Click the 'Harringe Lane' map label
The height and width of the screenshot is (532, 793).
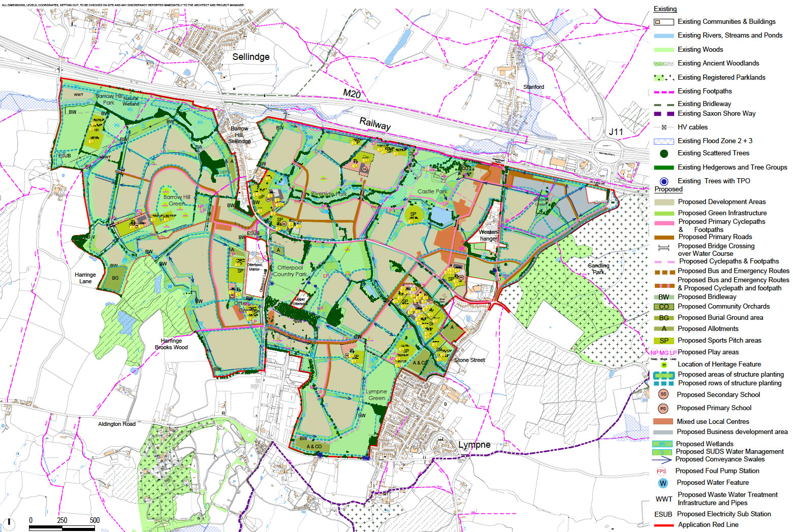click(85, 278)
